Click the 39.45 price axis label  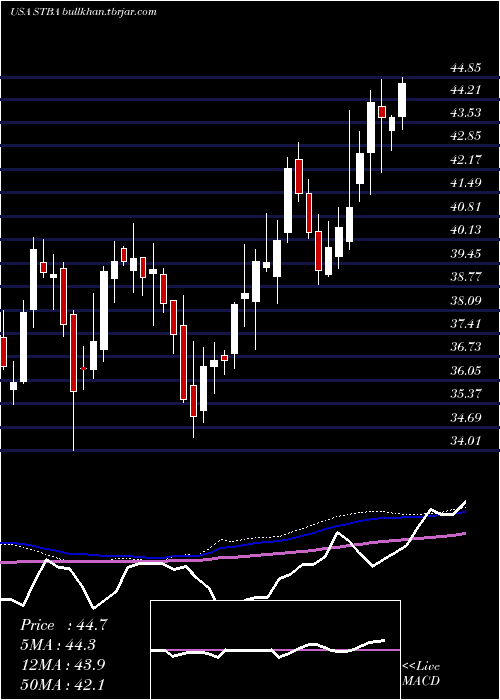tap(466, 254)
